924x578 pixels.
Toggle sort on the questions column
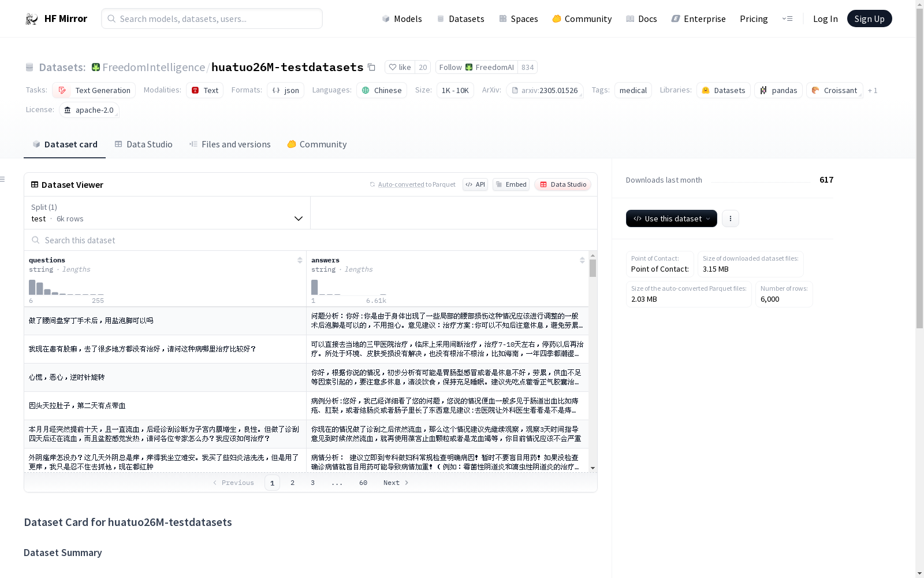tap(300, 260)
